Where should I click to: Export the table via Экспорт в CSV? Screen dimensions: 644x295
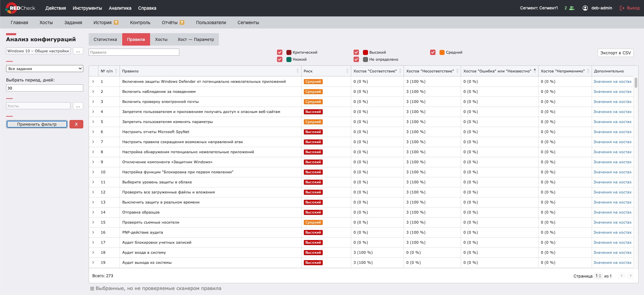click(x=615, y=53)
